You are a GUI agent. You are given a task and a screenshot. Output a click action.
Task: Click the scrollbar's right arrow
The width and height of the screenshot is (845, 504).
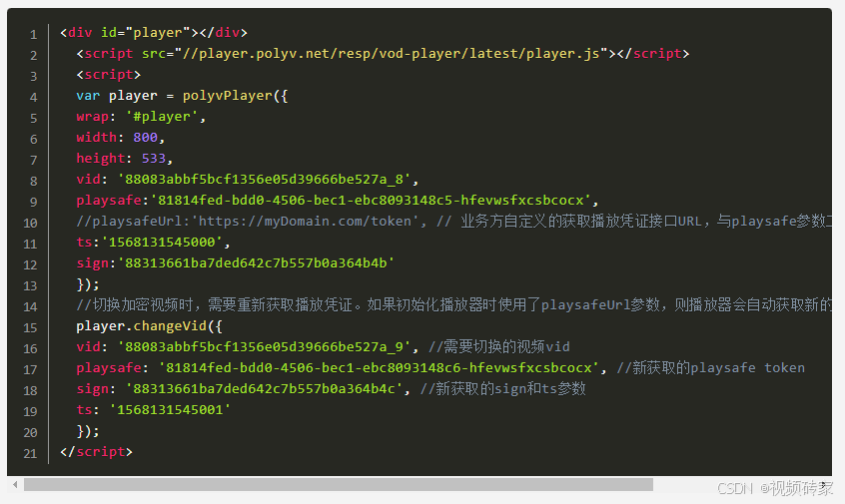(x=823, y=485)
